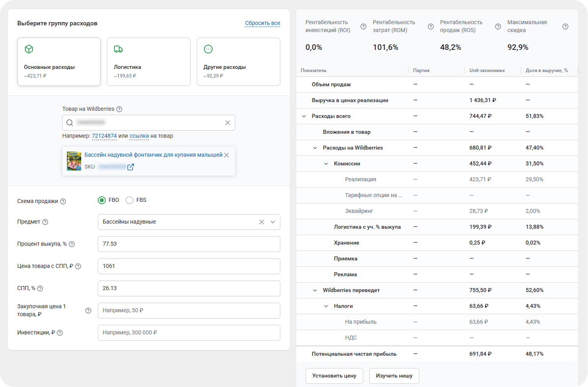588x387 pixels.
Task: Show help icon next to Товар на Wildberries
Action: click(119, 109)
